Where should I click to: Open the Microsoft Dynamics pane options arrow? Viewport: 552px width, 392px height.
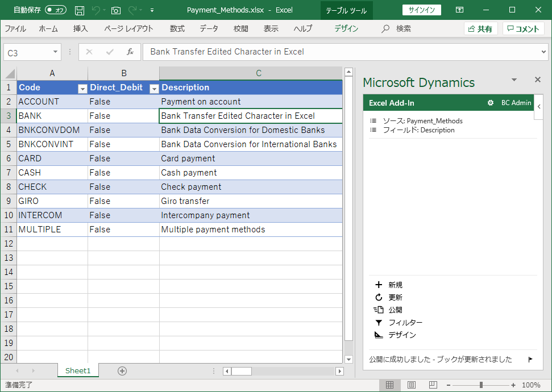[514, 80]
